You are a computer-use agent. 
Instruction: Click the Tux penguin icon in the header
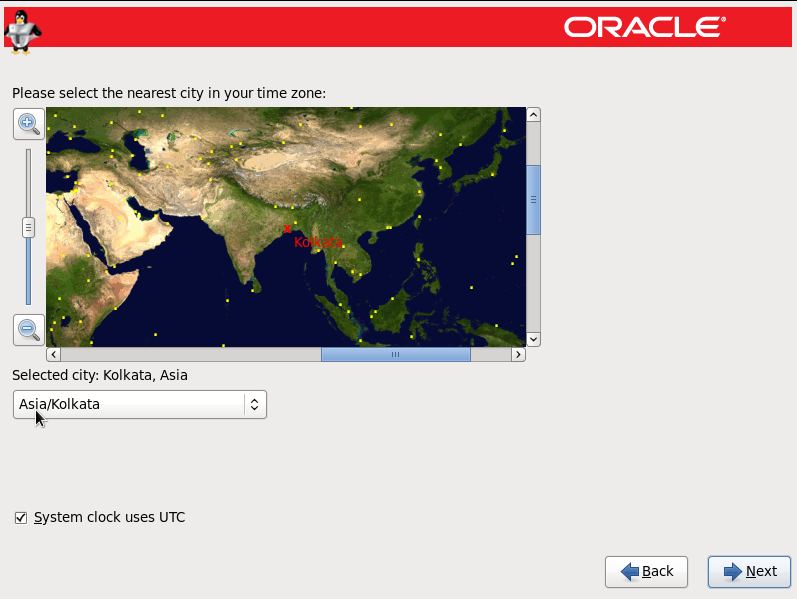pos(22,26)
